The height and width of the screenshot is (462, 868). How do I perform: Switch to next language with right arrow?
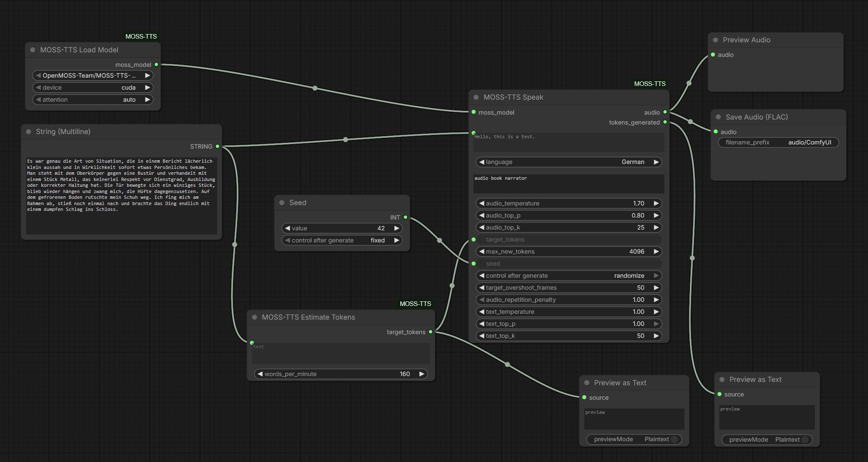tap(656, 162)
